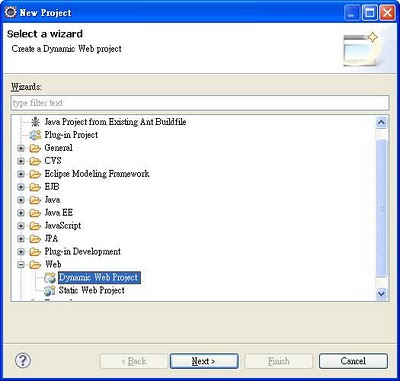Image resolution: width=400 pixels, height=381 pixels.
Task: Click the Next button
Action: (204, 361)
